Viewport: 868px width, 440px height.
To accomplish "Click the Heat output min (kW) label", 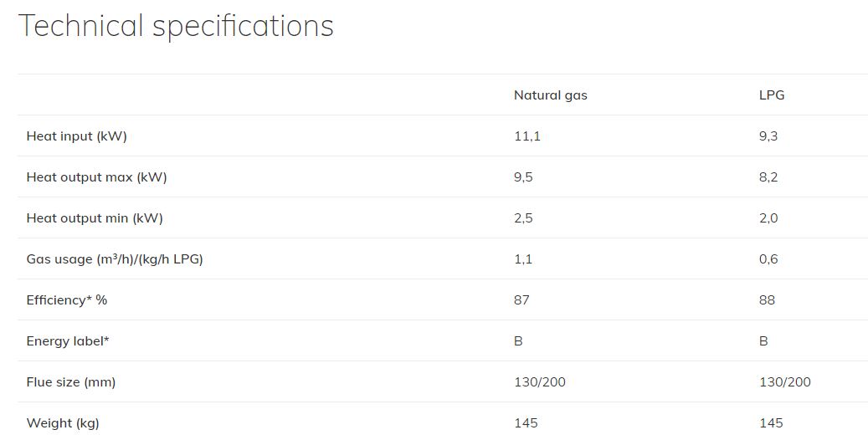I will coord(95,218).
